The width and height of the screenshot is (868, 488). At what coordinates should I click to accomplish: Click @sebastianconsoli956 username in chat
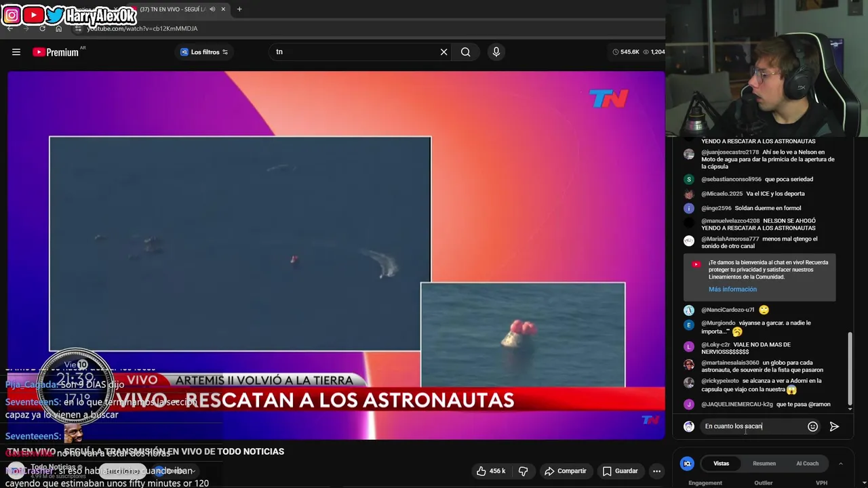(x=731, y=180)
